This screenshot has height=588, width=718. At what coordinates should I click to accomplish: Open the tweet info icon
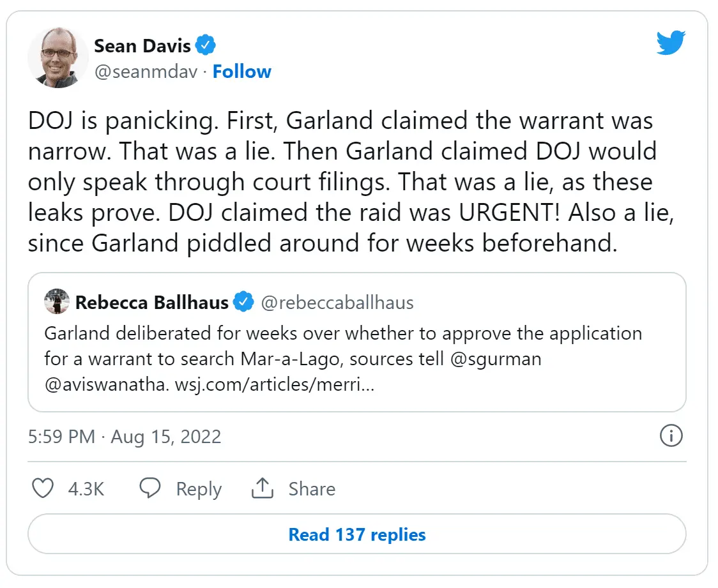point(671,437)
